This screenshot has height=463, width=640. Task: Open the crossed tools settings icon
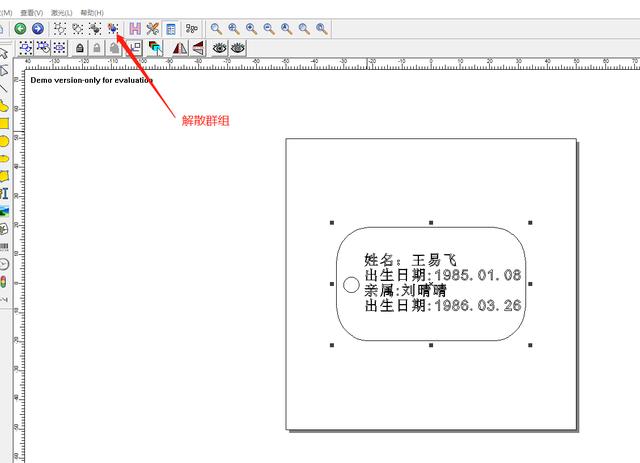coord(152,29)
